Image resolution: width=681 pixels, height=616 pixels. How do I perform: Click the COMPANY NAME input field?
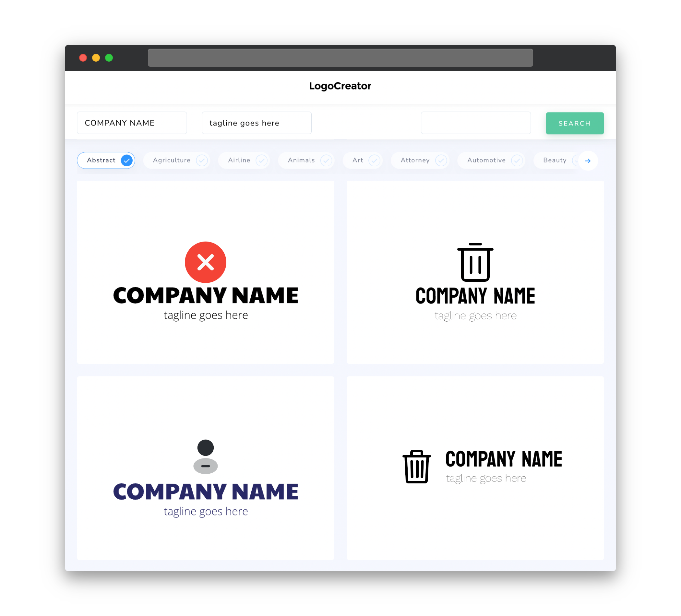pyautogui.click(x=132, y=123)
